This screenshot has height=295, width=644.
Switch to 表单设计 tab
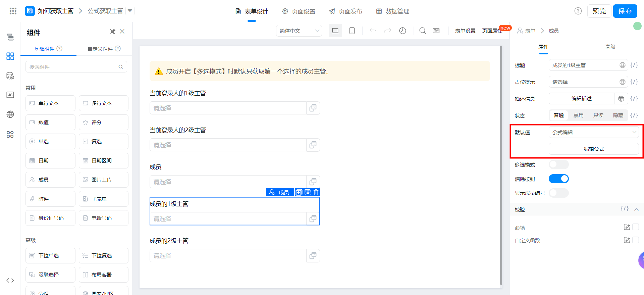coord(252,11)
